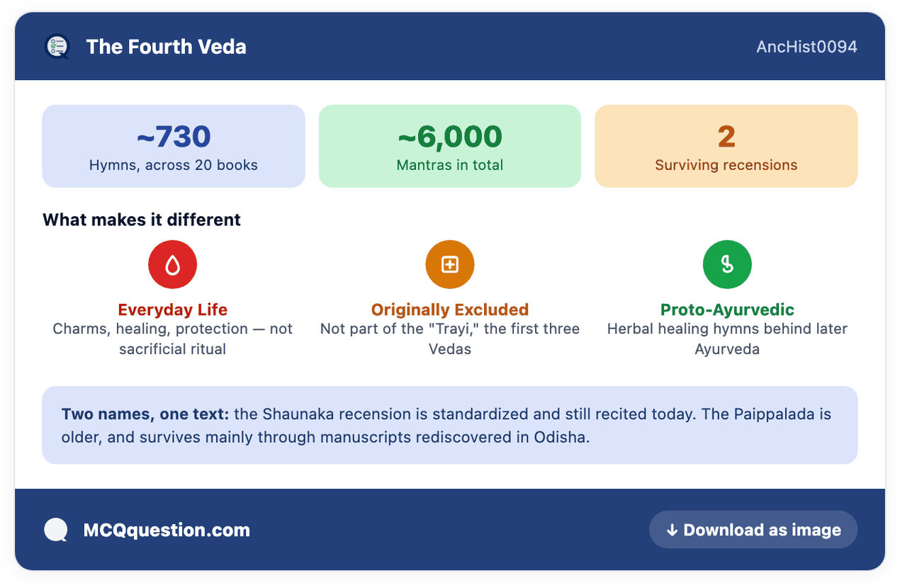Select the ~6,000 mantras stat card
Screen dimensions: 900x588
tap(450, 146)
